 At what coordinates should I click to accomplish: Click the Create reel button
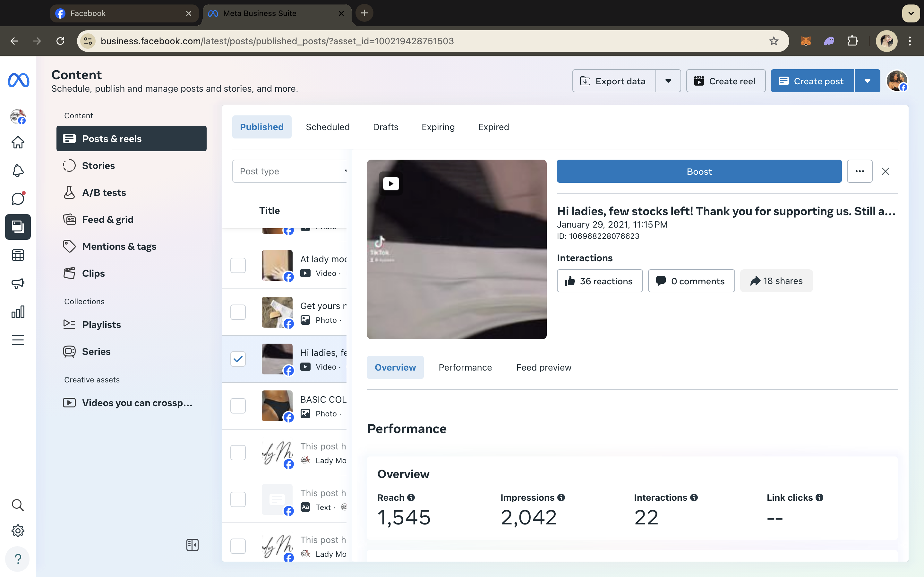[x=725, y=81]
